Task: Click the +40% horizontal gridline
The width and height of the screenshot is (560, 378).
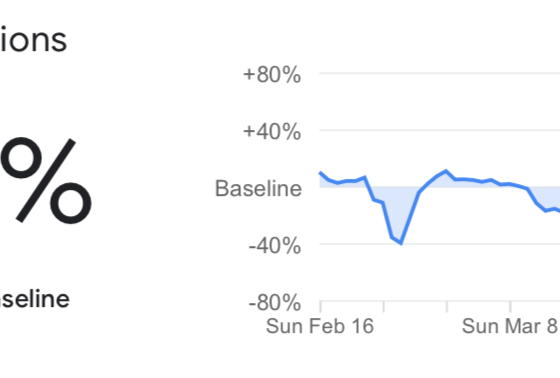Action: (439, 130)
